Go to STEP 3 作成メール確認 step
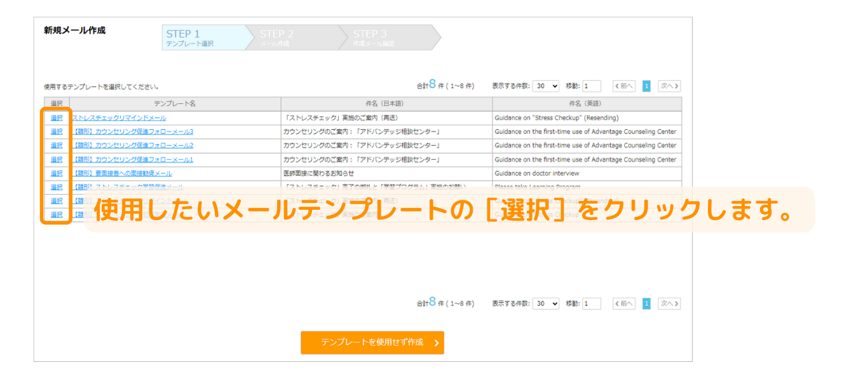The width and height of the screenshot is (868, 381). click(383, 38)
